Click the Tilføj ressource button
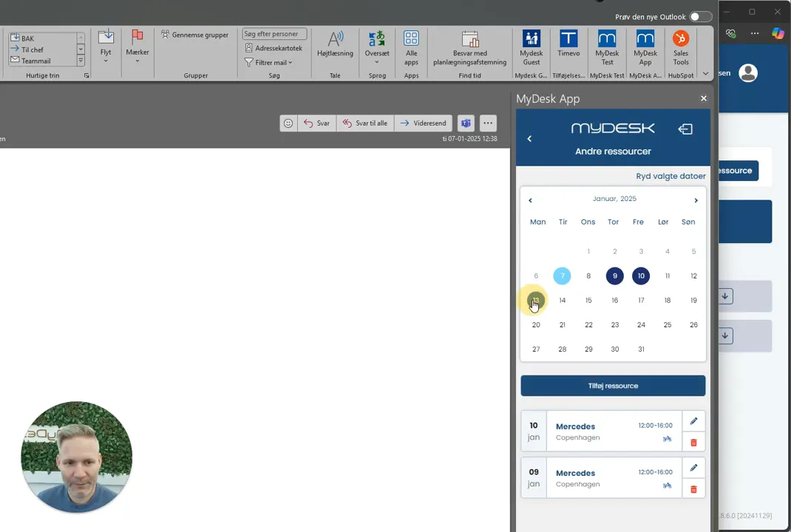Screen dimensions: 791x532 [x=613, y=386]
